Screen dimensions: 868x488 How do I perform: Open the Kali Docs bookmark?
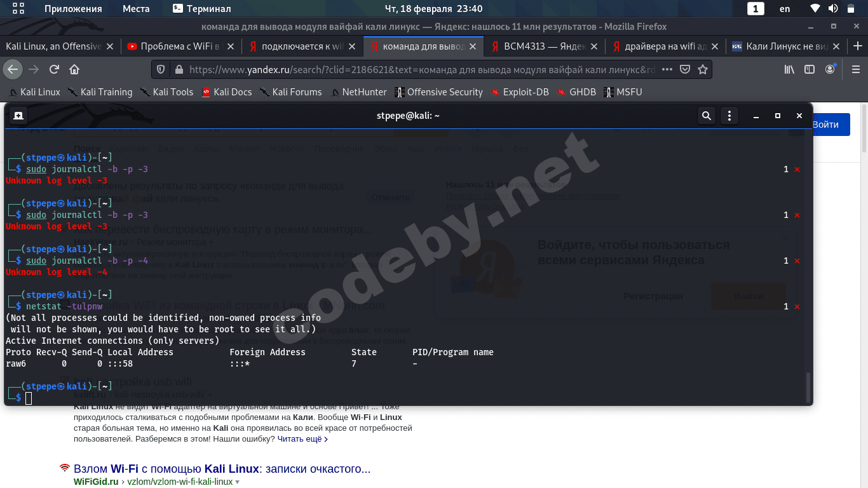click(227, 92)
